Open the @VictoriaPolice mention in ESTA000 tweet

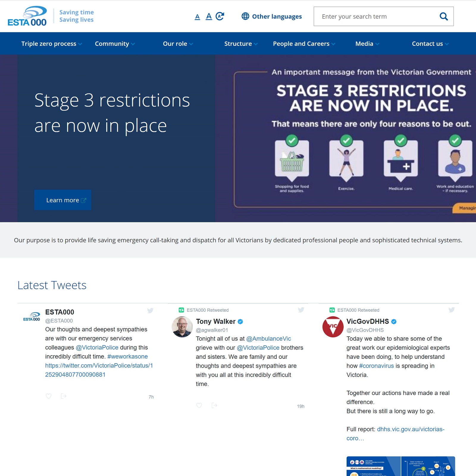pyautogui.click(x=97, y=347)
